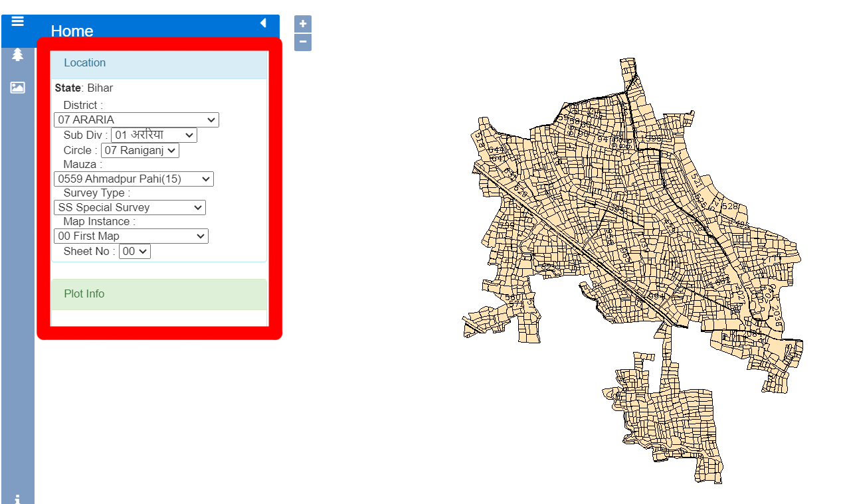Click the image layer icon in sidebar
The image size is (843, 504).
coord(17,87)
